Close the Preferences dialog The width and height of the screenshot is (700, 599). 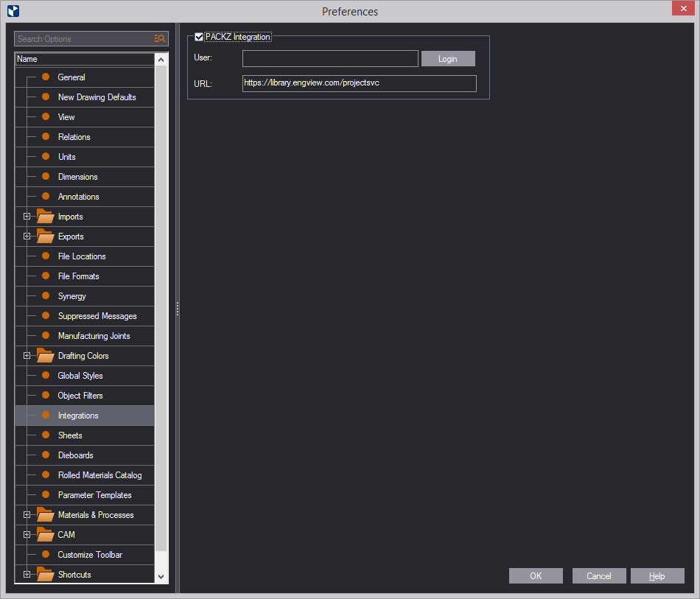click(x=683, y=9)
